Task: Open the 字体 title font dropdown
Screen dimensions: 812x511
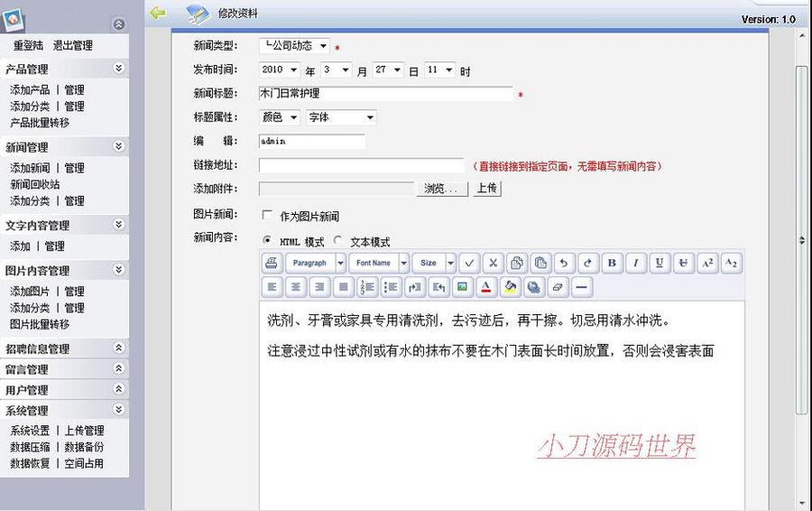Action: [341, 117]
